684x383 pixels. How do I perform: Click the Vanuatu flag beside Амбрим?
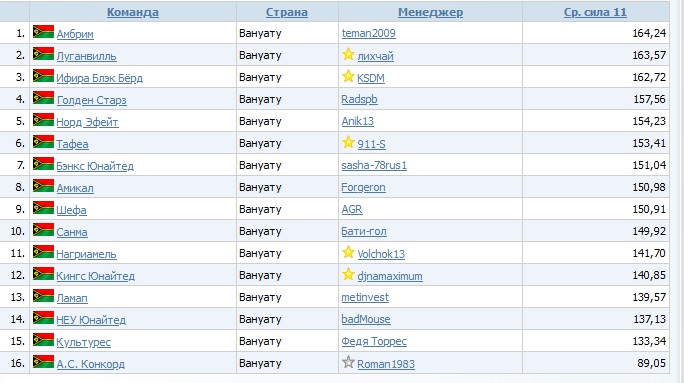coord(43,32)
